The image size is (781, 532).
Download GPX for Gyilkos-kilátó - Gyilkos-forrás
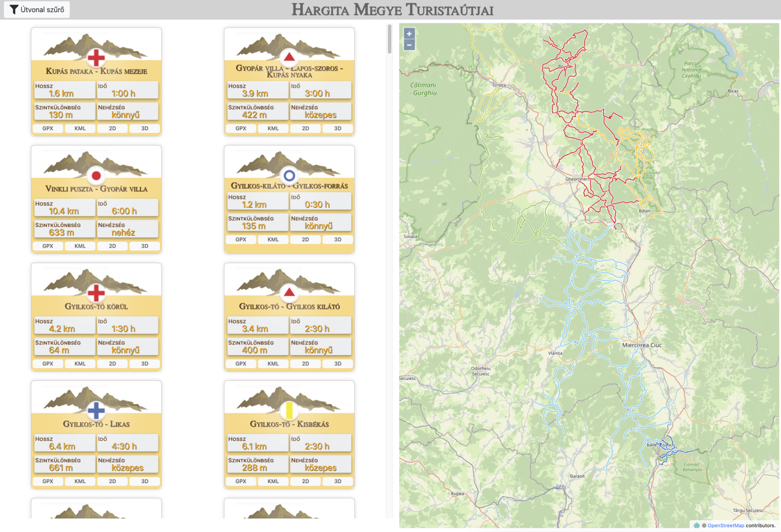[x=241, y=240]
